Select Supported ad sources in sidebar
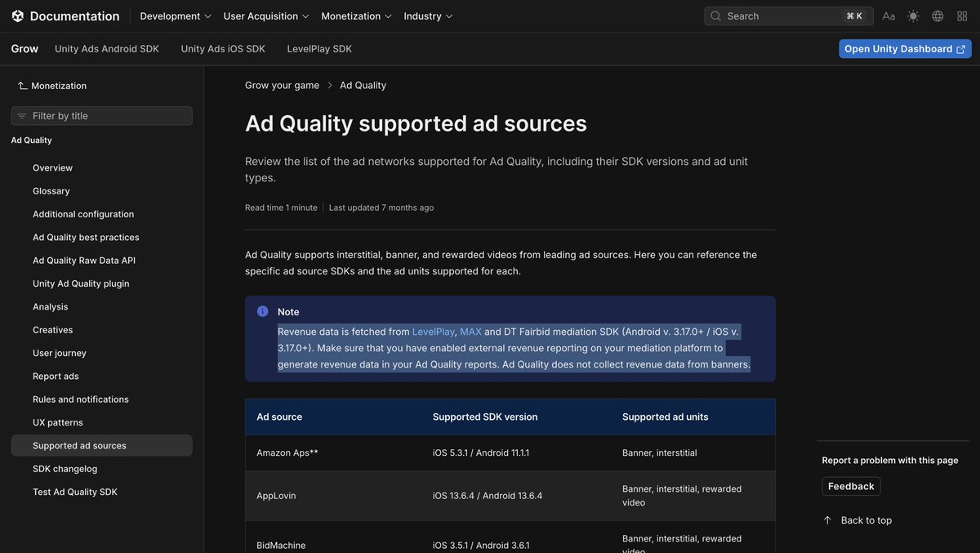 click(x=101, y=445)
